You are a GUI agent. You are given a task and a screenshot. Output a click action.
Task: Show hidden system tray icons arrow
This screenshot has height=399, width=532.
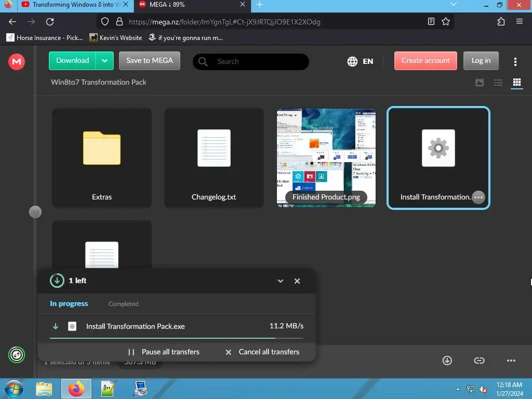coord(458,389)
